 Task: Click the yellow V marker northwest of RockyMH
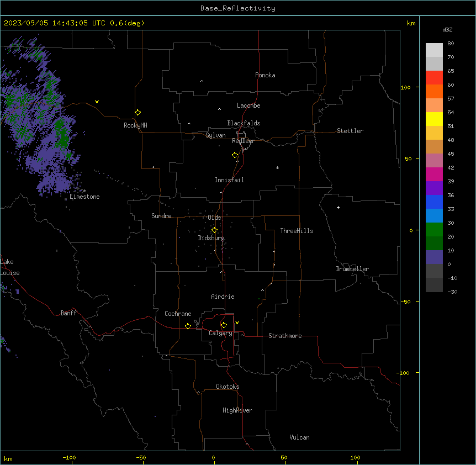click(97, 102)
